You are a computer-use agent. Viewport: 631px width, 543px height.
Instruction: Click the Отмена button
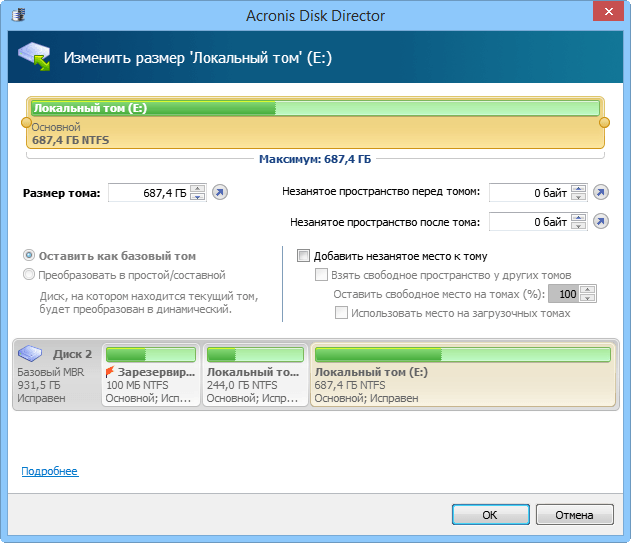575,515
